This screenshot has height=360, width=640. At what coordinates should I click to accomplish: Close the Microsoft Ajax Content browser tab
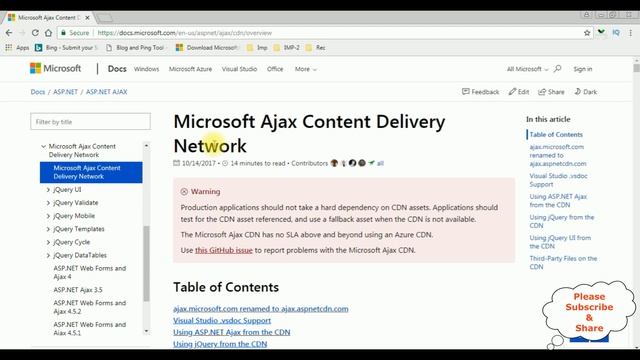[87, 18]
